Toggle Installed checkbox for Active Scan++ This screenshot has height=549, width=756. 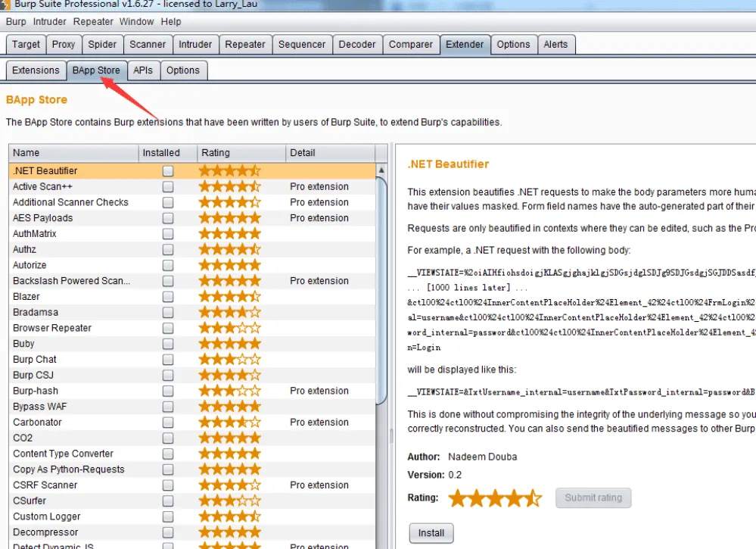click(168, 187)
